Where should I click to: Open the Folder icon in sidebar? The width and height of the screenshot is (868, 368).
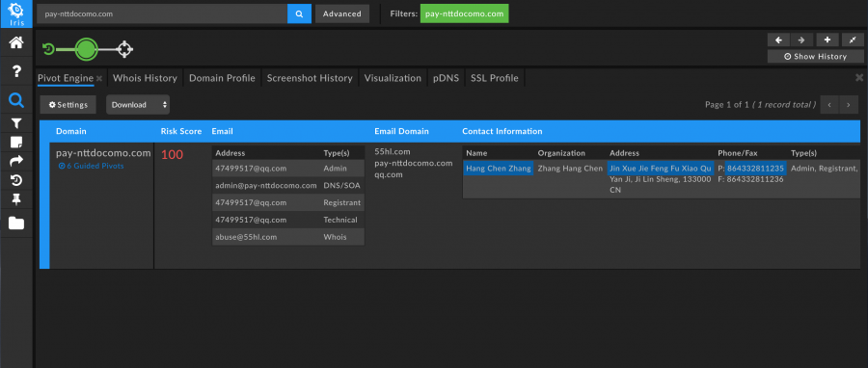coord(16,223)
